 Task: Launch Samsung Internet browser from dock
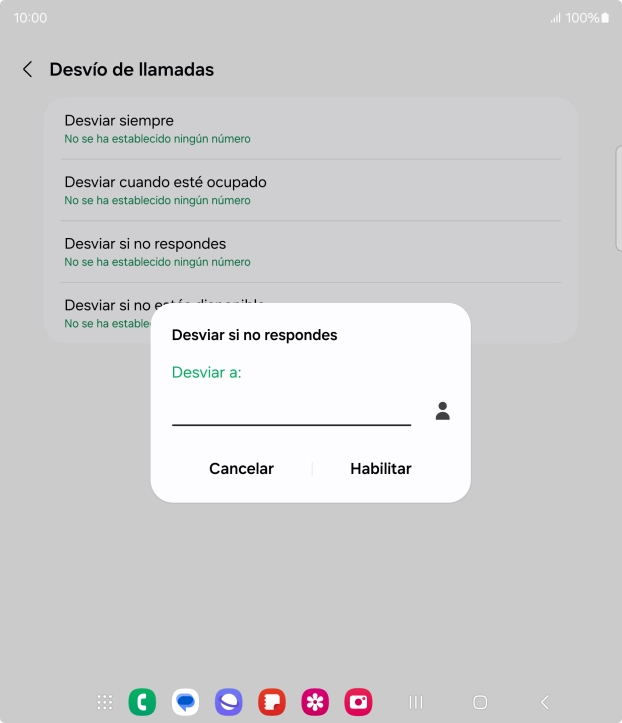[229, 702]
